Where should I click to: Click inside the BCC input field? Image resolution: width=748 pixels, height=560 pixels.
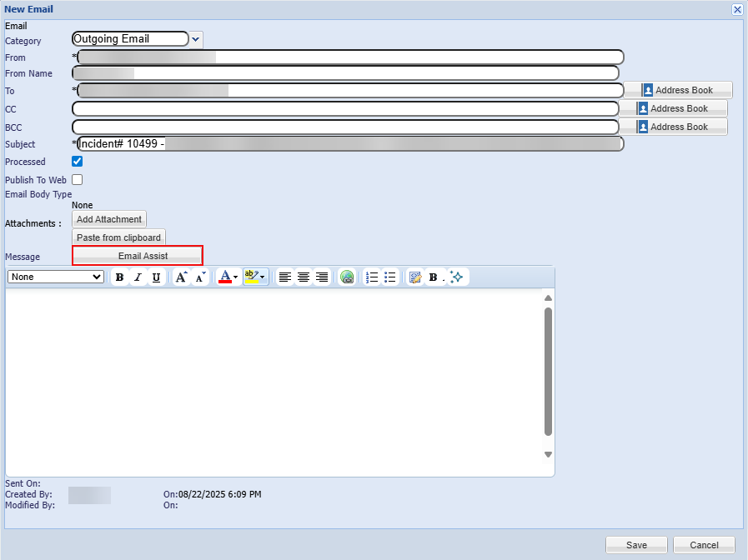pos(345,127)
